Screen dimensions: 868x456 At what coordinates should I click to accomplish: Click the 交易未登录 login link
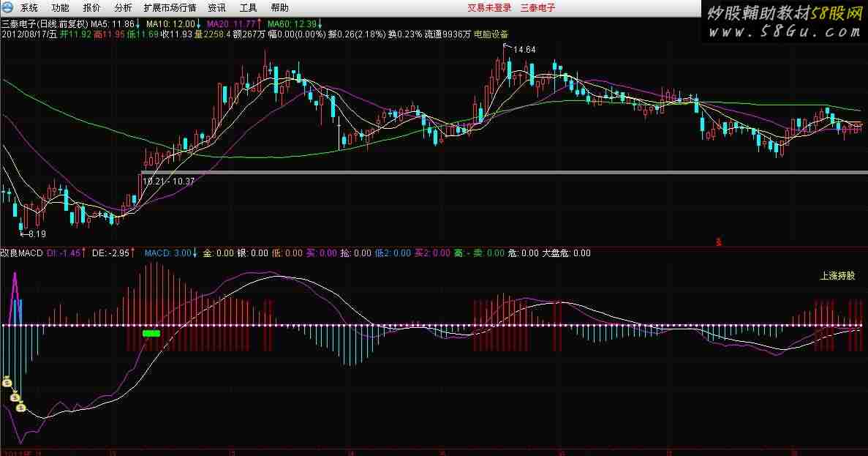pos(489,8)
